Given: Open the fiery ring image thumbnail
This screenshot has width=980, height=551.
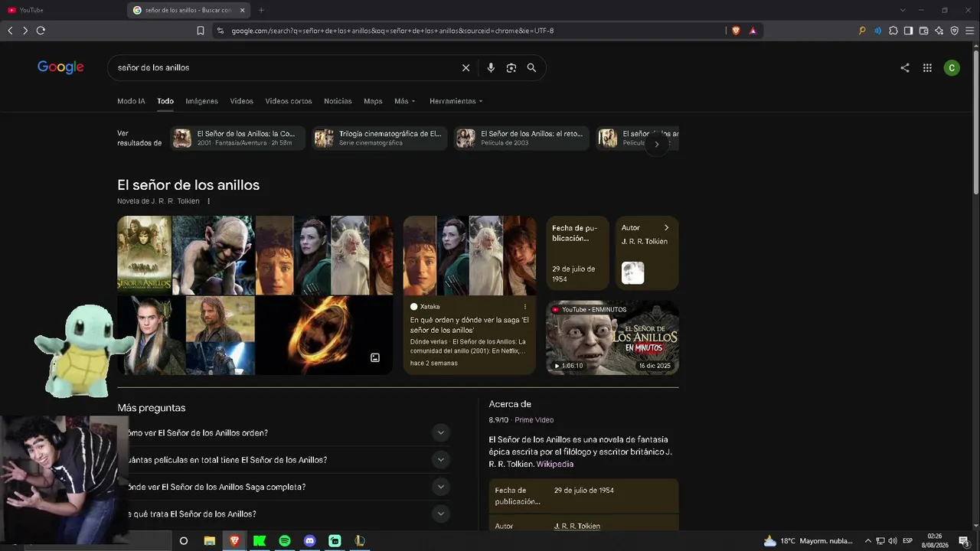Looking at the screenshot, I should coord(324,336).
